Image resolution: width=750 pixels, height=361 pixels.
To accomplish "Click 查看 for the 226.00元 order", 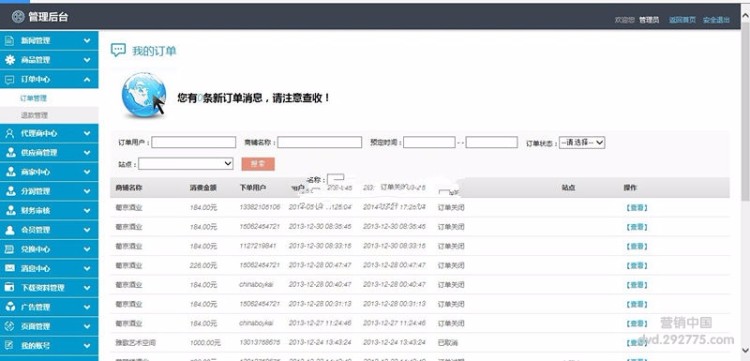I will pyautogui.click(x=637, y=265).
